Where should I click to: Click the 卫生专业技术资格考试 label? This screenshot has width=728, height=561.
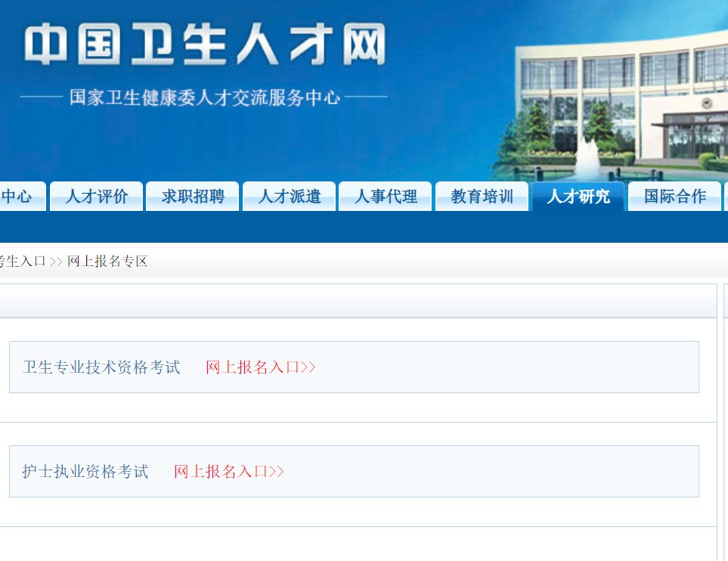pyautogui.click(x=101, y=367)
